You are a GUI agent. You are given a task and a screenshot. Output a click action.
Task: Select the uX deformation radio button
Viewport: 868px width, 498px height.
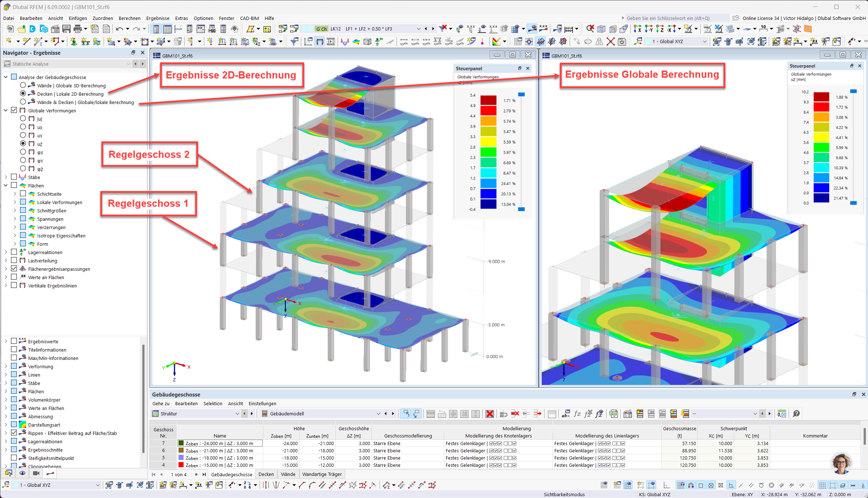(23, 127)
